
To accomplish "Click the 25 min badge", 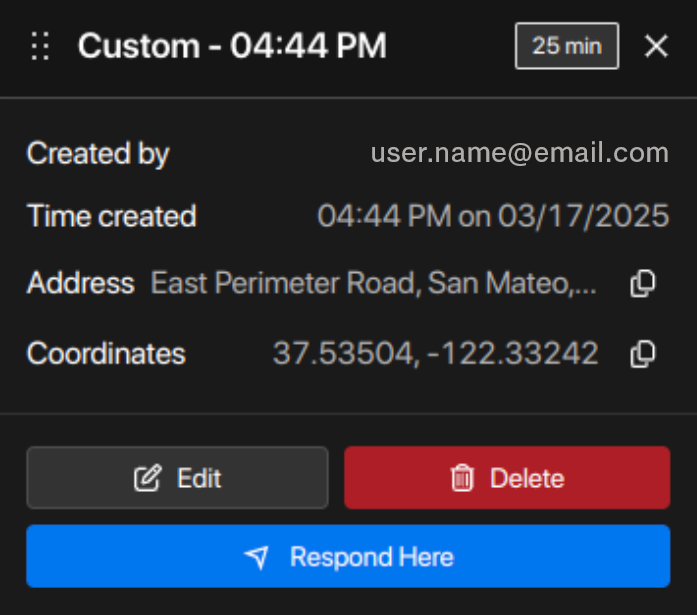I will [x=567, y=47].
